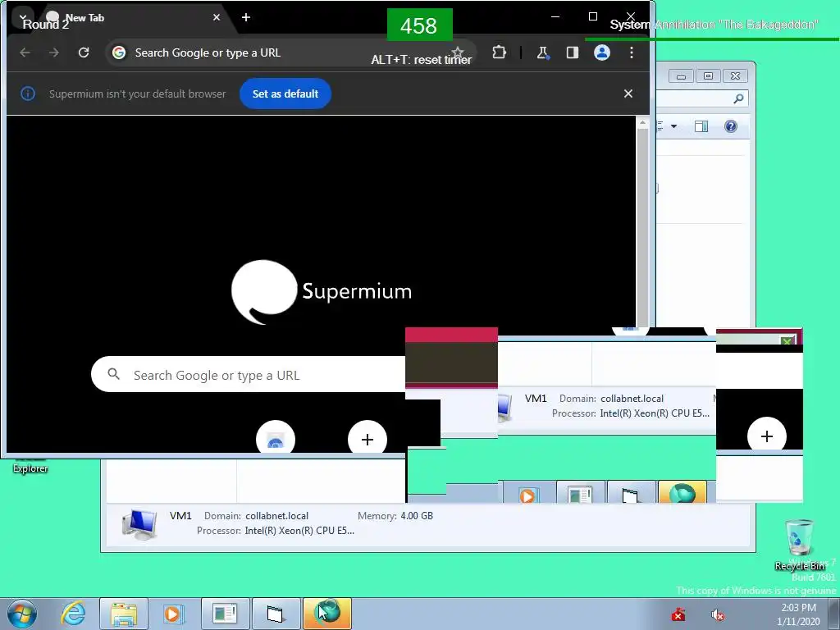Open the Recycle Bin
This screenshot has height=630, width=840.
pyautogui.click(x=799, y=544)
